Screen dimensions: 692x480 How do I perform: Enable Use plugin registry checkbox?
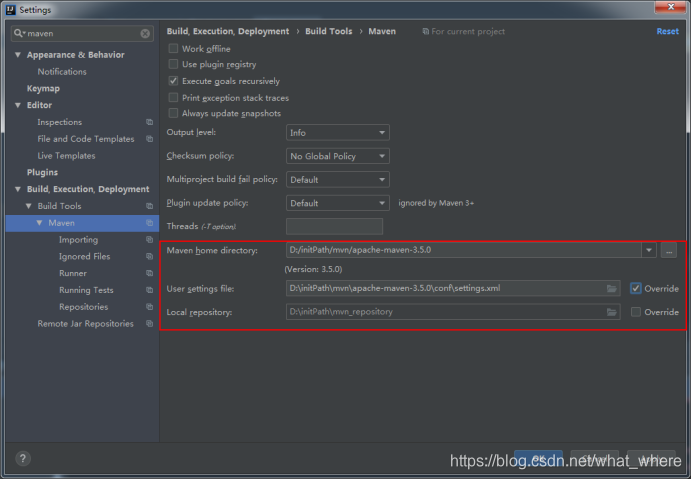click(x=173, y=64)
